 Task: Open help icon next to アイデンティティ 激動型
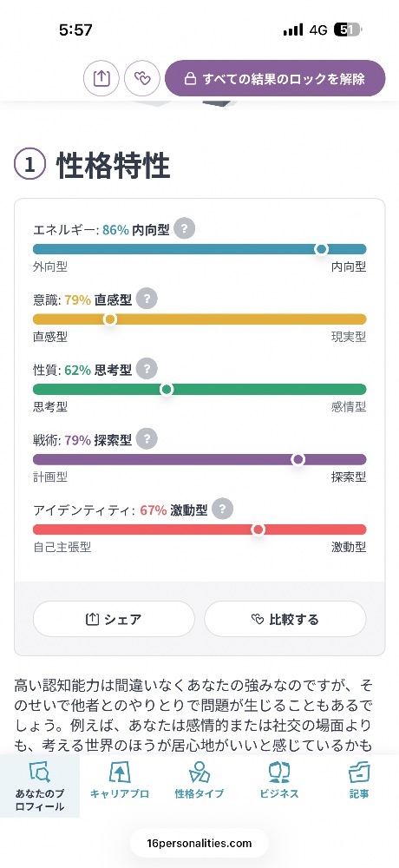tap(222, 510)
